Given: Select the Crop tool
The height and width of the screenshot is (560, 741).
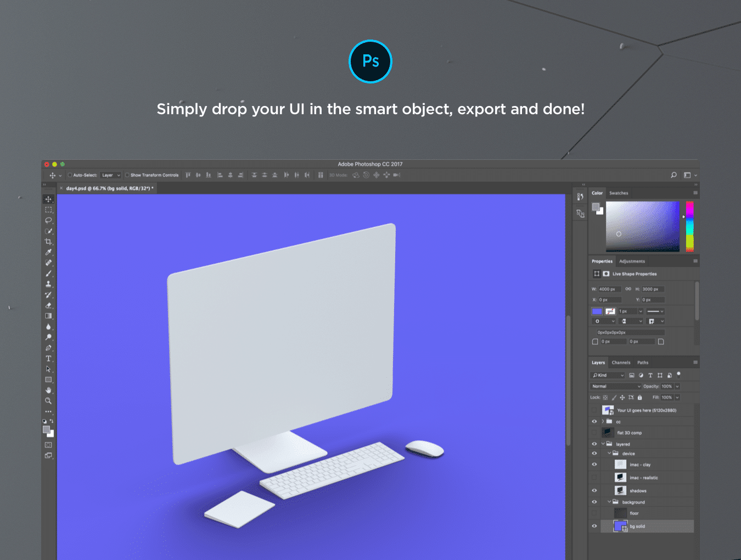Looking at the screenshot, I should 48,242.
